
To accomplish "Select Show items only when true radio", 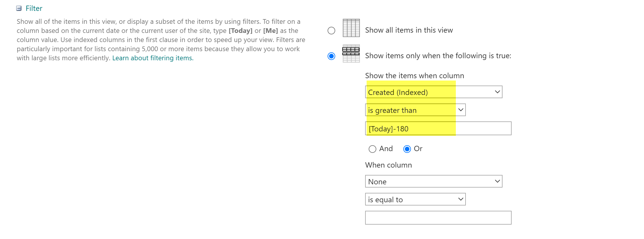I will pos(331,56).
